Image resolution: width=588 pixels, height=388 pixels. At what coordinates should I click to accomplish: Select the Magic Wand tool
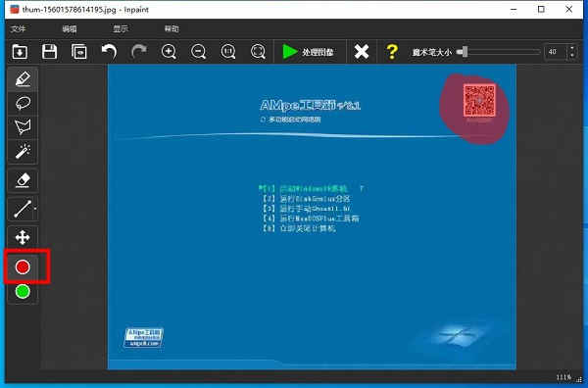23,151
